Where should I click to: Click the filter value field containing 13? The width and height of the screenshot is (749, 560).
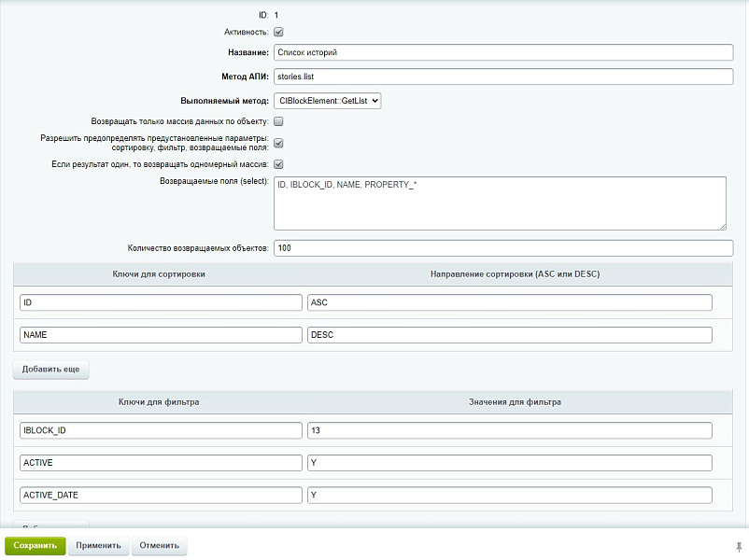click(509, 430)
